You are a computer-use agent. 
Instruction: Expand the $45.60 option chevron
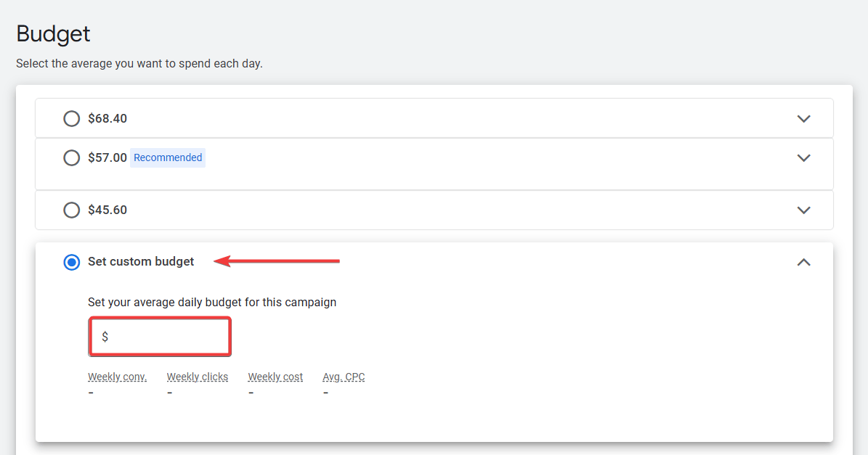[803, 210]
